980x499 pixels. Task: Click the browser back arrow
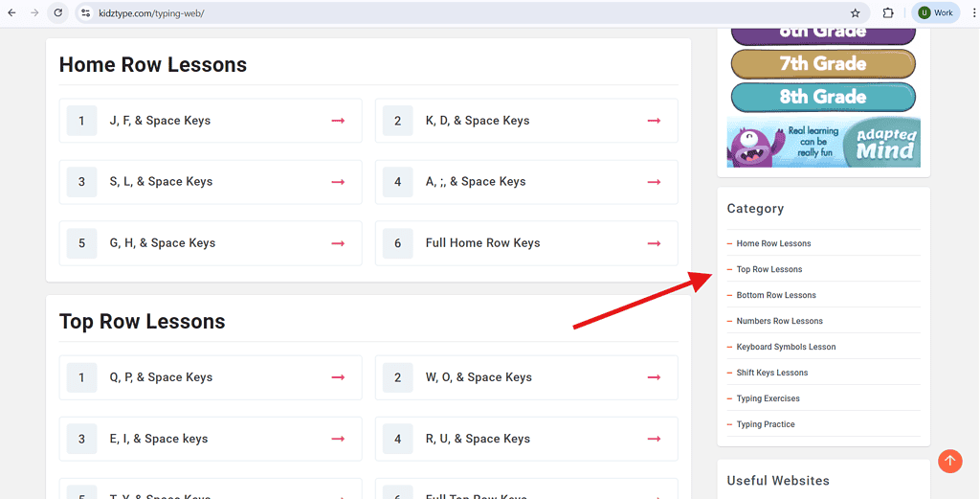click(11, 12)
